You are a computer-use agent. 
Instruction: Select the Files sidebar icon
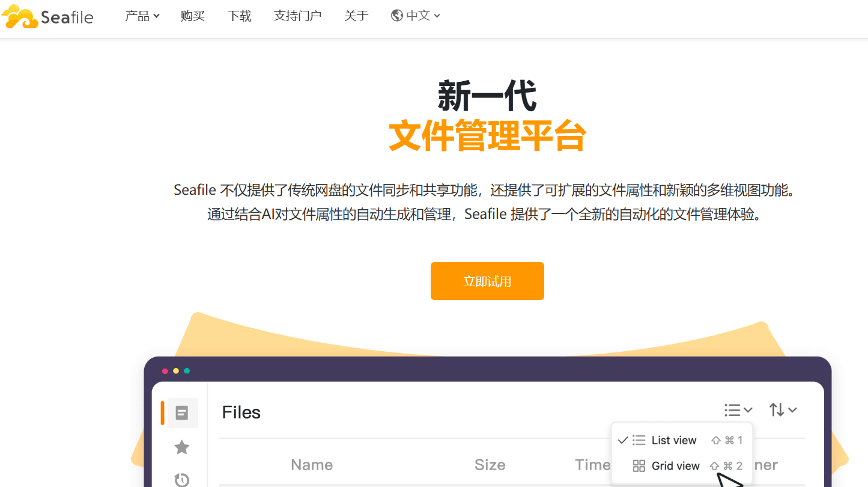pos(182,413)
